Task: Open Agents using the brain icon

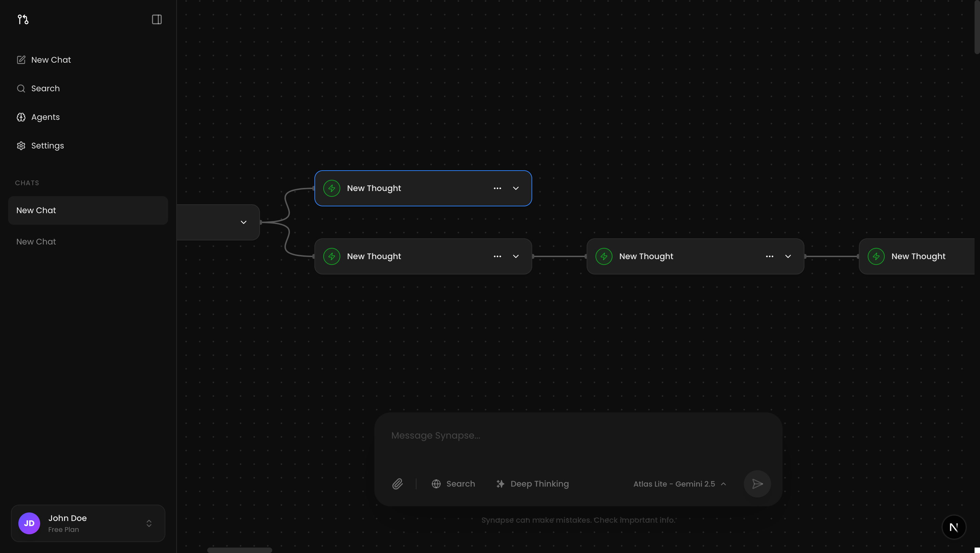Action: [21, 117]
